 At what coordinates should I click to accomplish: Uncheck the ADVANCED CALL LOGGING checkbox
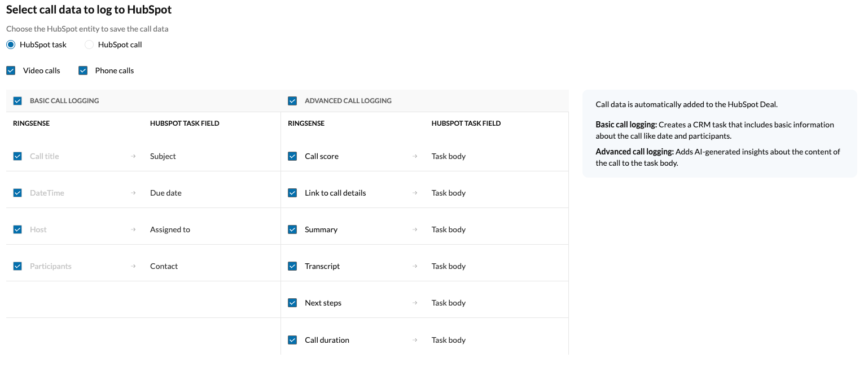point(292,100)
